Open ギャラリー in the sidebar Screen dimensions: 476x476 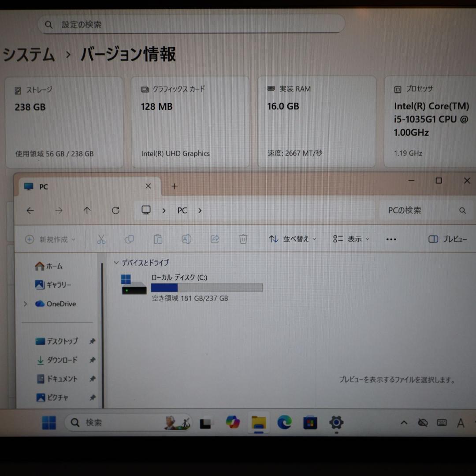[54, 285]
